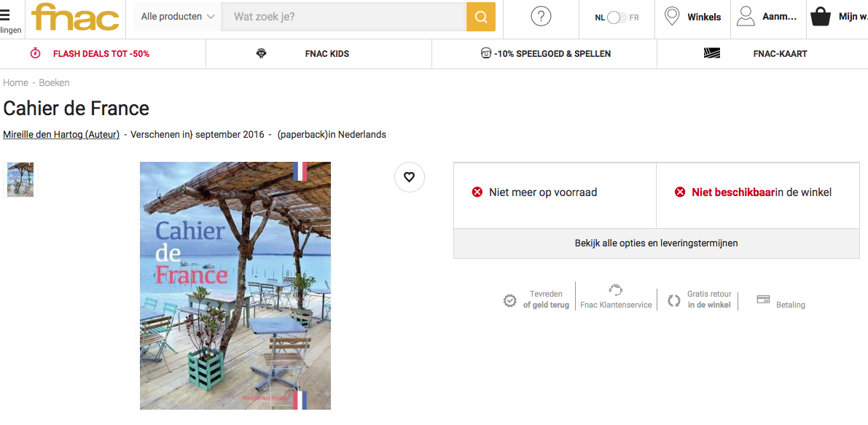Click the Winkels location pin icon

(672, 17)
